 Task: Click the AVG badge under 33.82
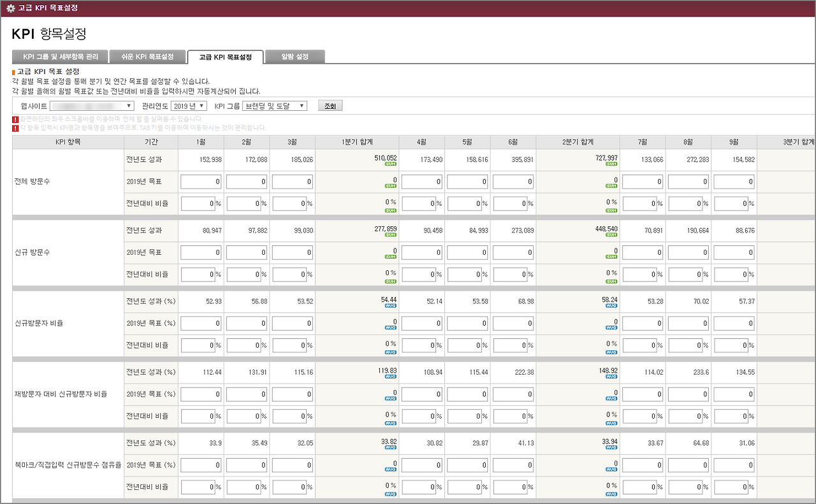point(390,447)
